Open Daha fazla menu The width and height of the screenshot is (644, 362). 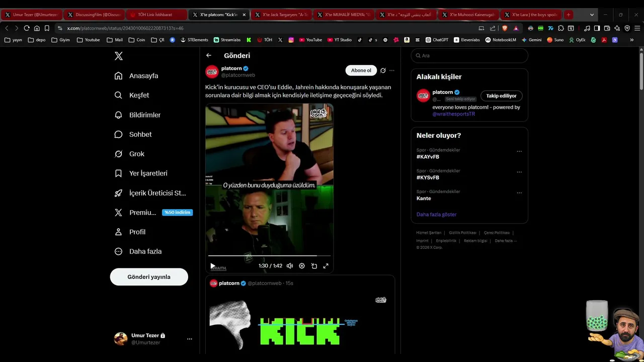click(x=138, y=251)
